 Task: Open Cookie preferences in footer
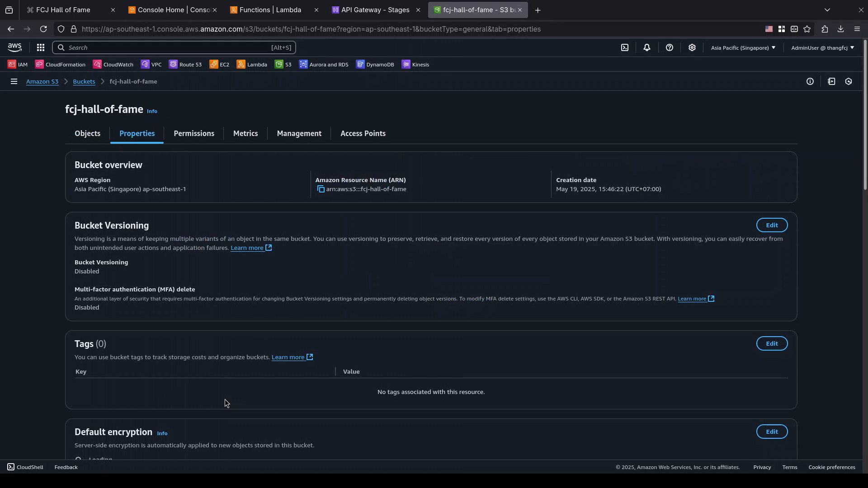832,467
